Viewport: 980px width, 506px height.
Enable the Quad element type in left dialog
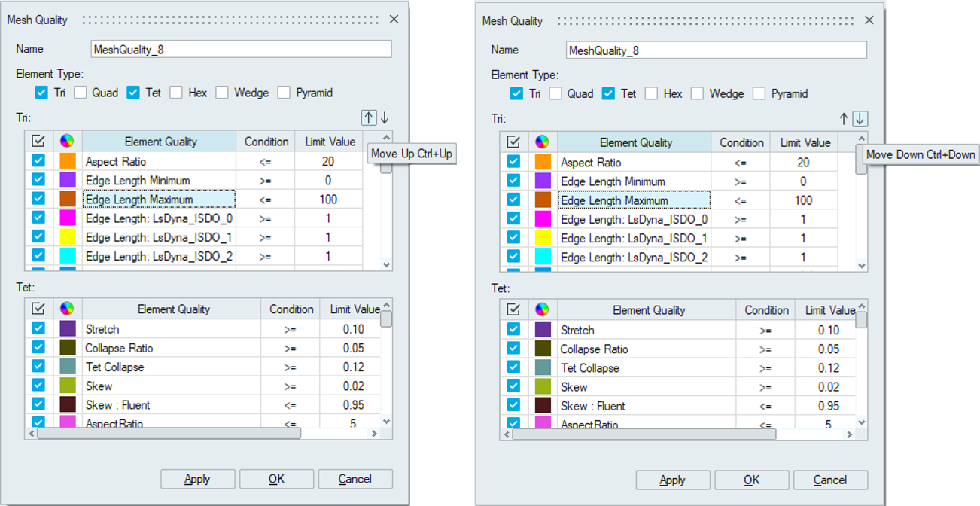(x=81, y=93)
